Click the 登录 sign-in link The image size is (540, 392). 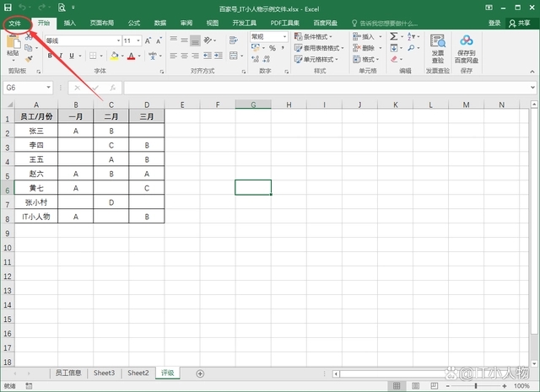(x=494, y=23)
